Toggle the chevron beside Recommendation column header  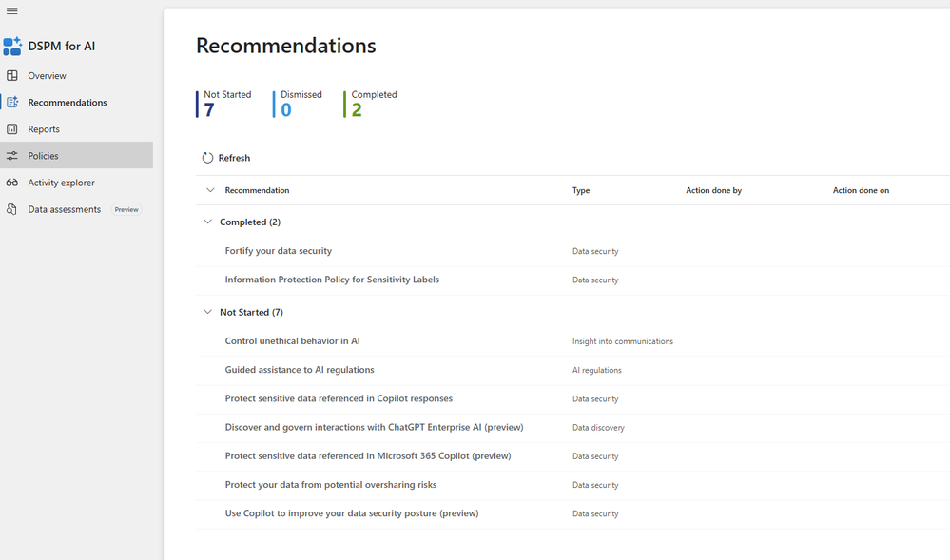210,190
